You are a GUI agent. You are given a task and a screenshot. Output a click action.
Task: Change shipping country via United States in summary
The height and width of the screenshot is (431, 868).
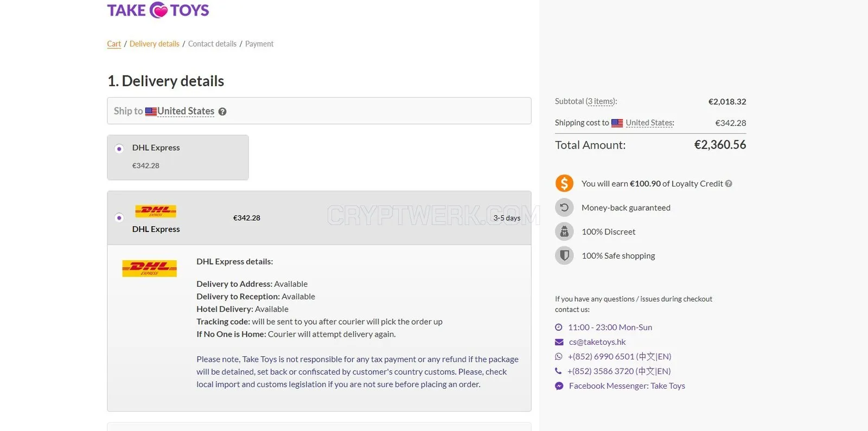coord(649,123)
